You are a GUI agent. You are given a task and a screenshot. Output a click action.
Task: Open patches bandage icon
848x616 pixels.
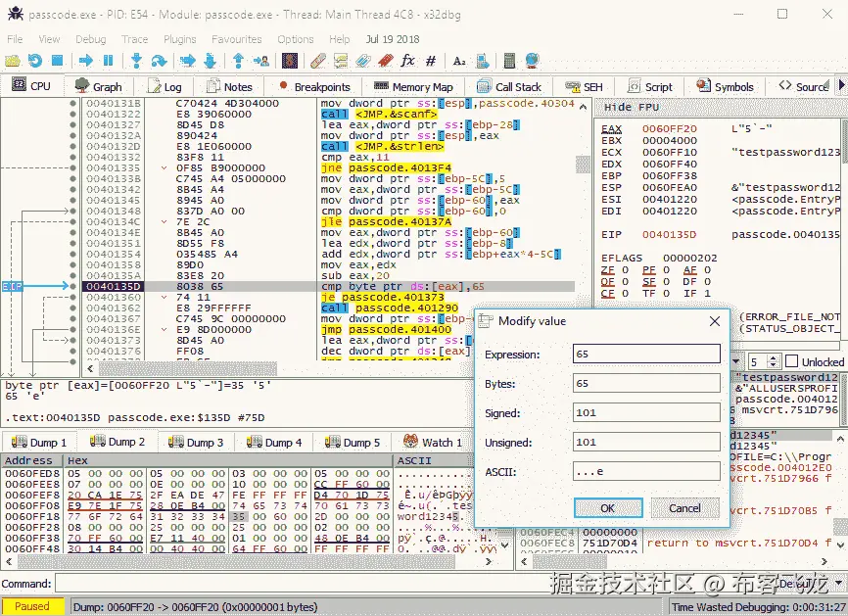pyautogui.click(x=318, y=61)
